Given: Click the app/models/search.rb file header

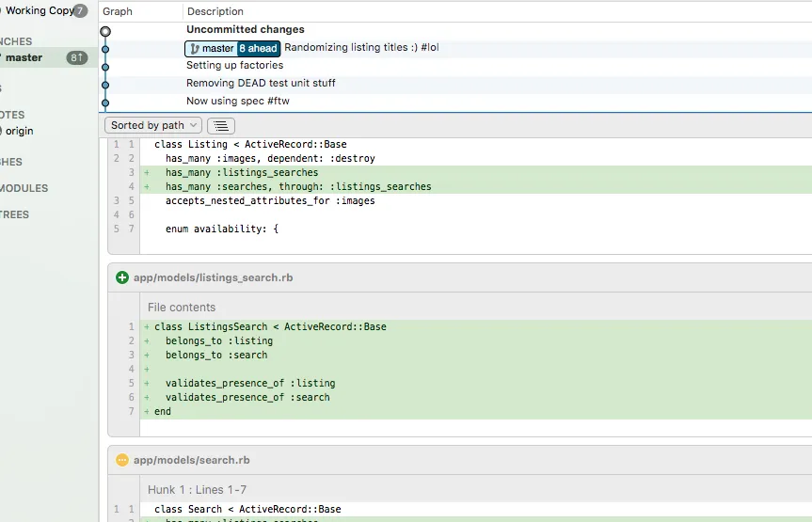Looking at the screenshot, I should [192, 460].
